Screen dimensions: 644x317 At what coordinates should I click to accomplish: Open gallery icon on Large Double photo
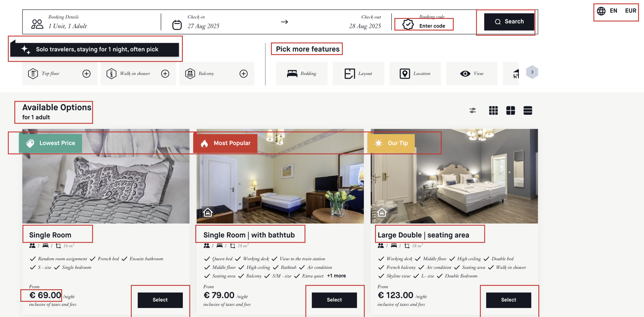[382, 212]
